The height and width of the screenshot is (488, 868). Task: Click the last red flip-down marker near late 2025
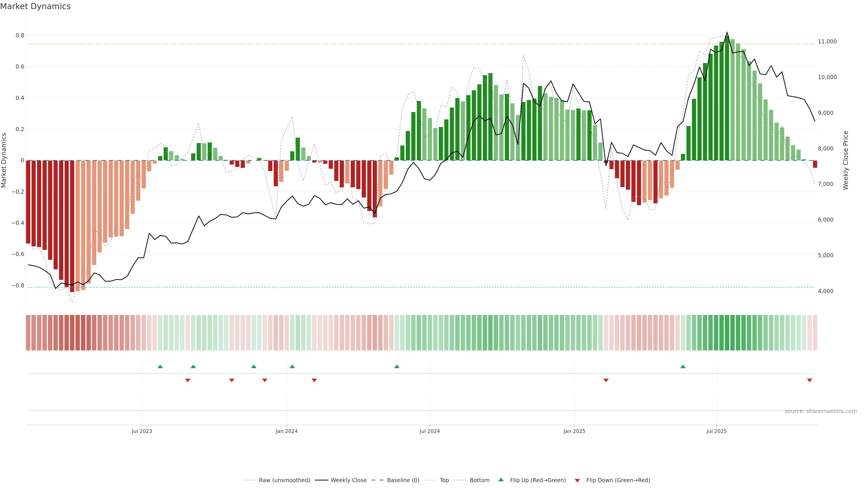click(809, 380)
